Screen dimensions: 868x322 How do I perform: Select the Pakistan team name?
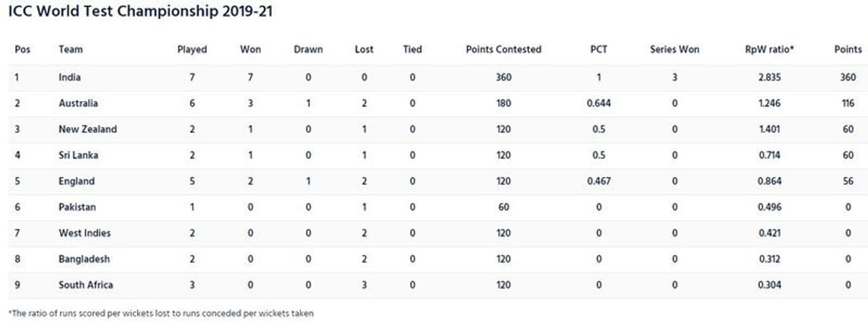coord(77,207)
